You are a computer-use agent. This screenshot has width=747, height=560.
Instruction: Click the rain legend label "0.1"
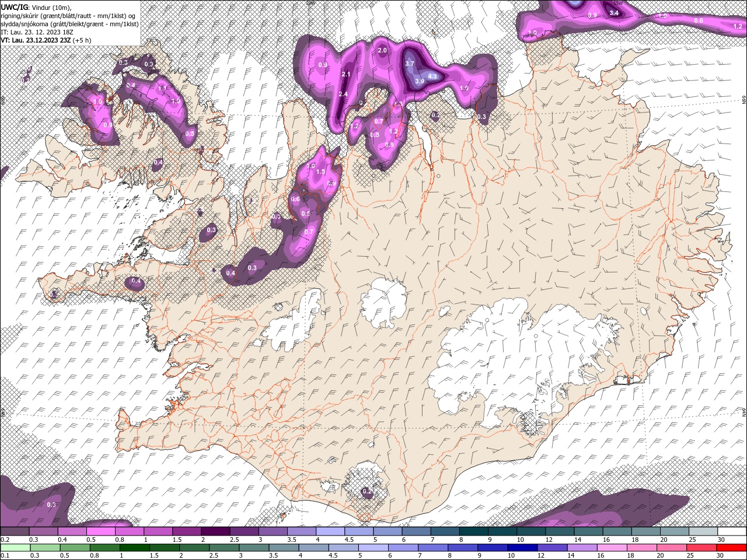(5, 555)
